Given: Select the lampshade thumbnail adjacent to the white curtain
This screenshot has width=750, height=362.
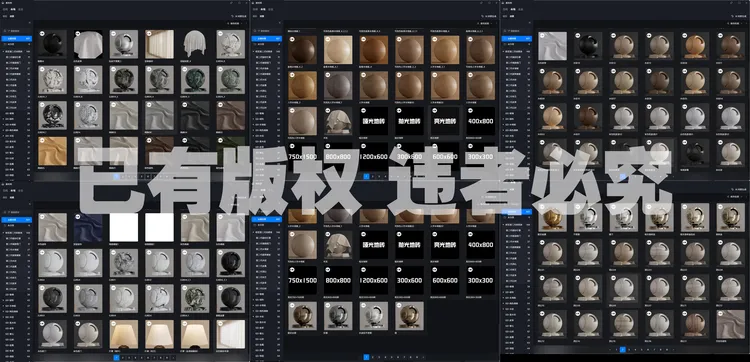Looking at the screenshot, I should [195, 334].
